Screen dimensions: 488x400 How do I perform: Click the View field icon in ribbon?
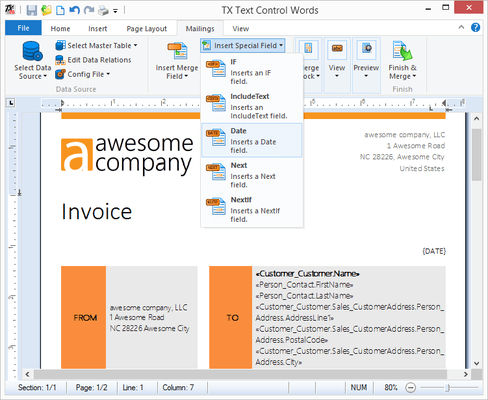(337, 49)
